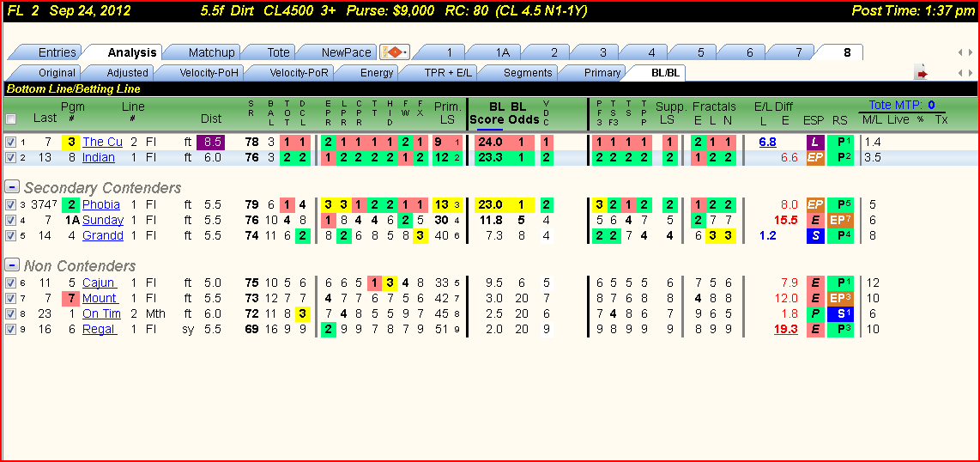Screen dimensions: 980x462
Task: Click the Supp. LS column header
Action: 671,112
